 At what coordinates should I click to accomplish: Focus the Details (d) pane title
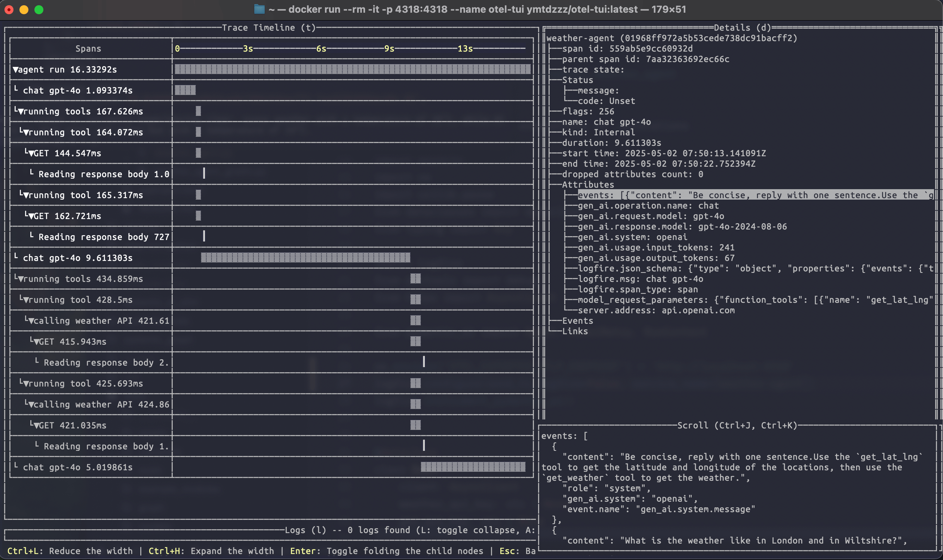pyautogui.click(x=742, y=28)
